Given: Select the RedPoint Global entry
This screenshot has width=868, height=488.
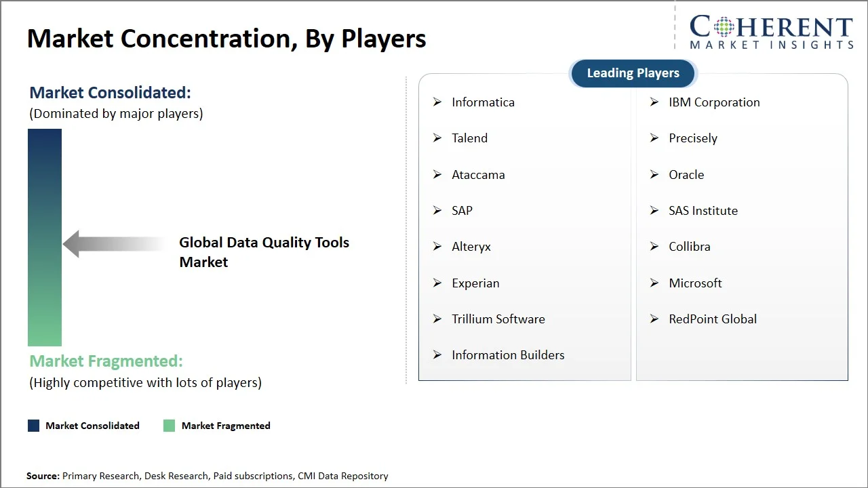Looking at the screenshot, I should coord(713,319).
